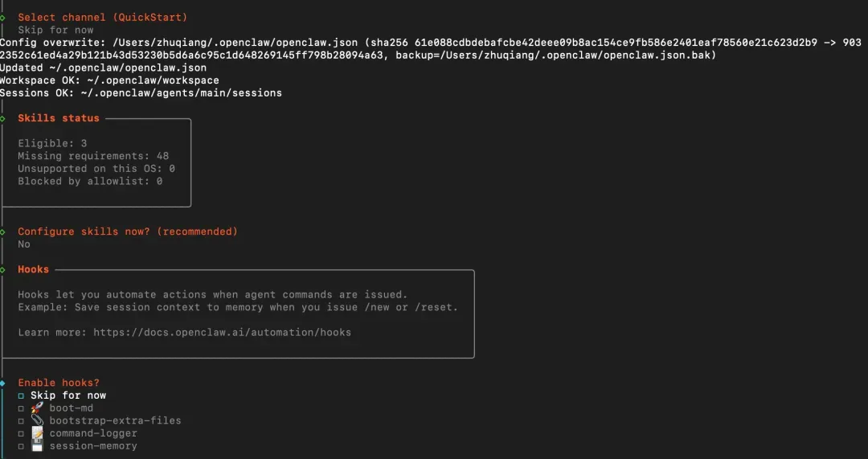
Task: Click the Sessions OK path line
Action: click(141, 93)
